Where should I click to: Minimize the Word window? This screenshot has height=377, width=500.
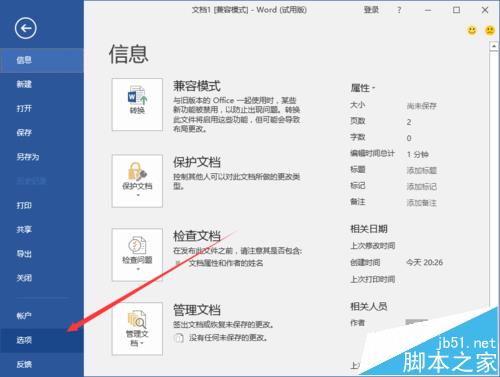pos(428,10)
